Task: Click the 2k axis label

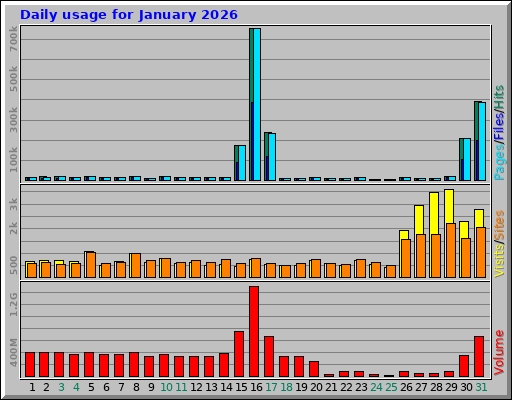Action: [13, 228]
